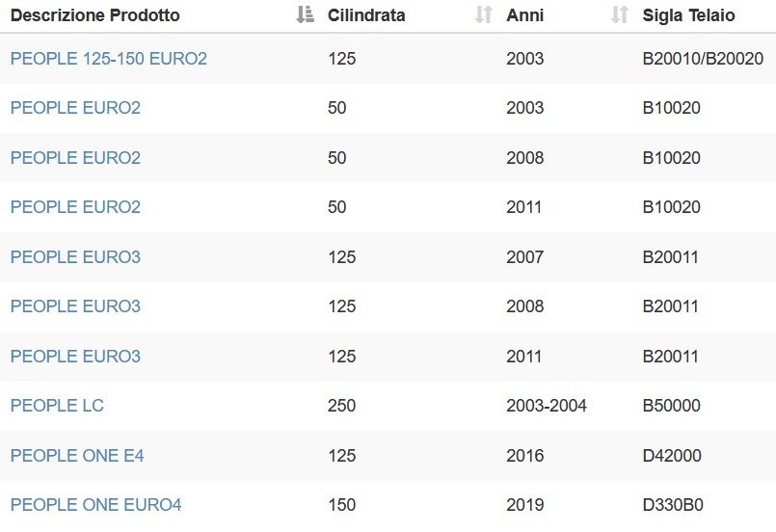The height and width of the screenshot is (532, 776).
Task: Click frame code D42000 cell
Action: coord(672,455)
